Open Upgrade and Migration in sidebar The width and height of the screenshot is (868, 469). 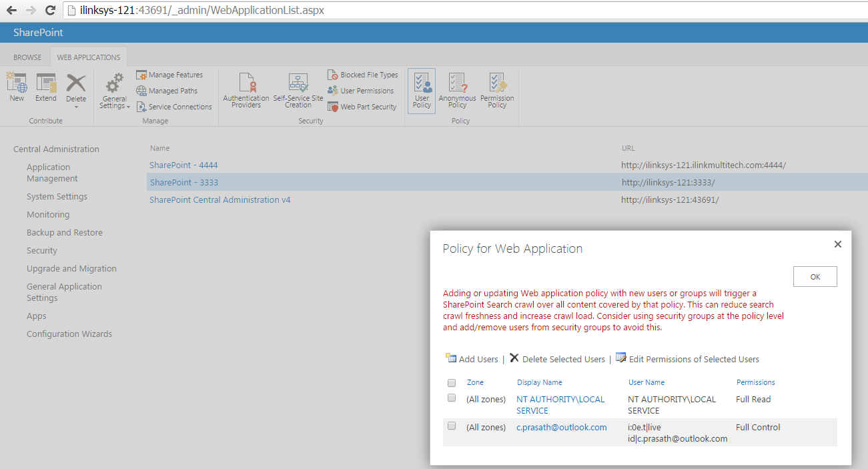pos(71,269)
